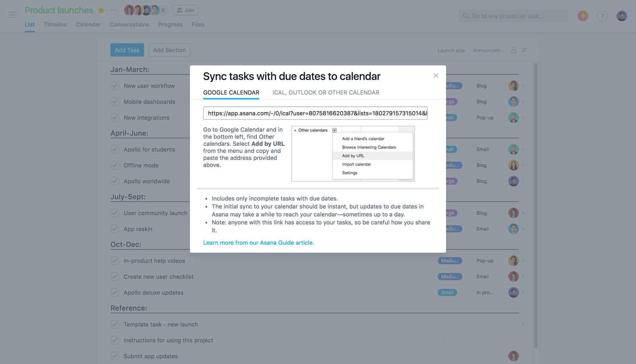
Task: Open the profile avatar in top right
Action: 622,16
